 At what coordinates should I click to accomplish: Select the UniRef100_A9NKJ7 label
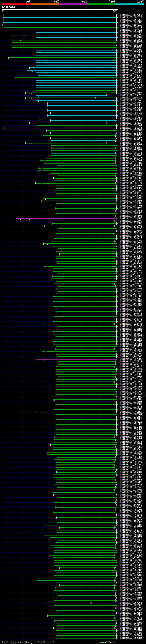[131, 75]
